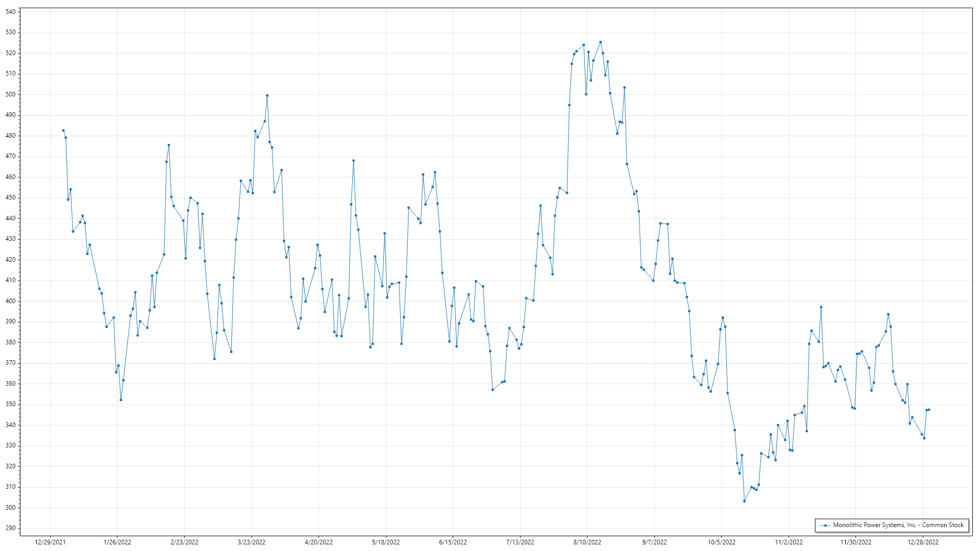Click the 12/28/2022 x-axis date label
980x551 pixels.
tap(923, 542)
